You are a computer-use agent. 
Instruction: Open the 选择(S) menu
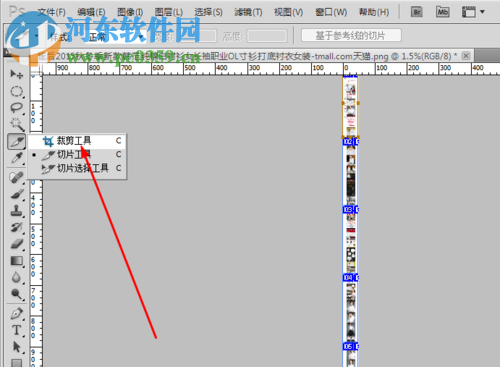click(x=208, y=12)
